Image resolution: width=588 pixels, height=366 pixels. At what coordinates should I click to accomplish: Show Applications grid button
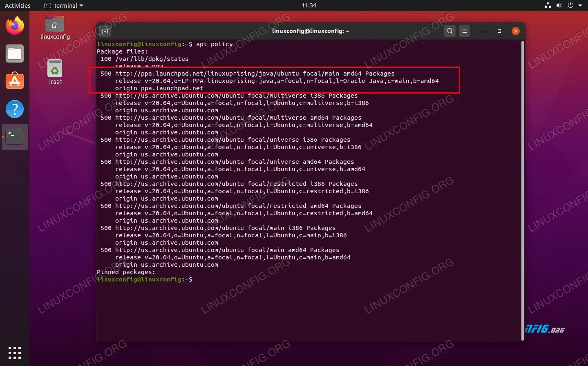click(15, 353)
